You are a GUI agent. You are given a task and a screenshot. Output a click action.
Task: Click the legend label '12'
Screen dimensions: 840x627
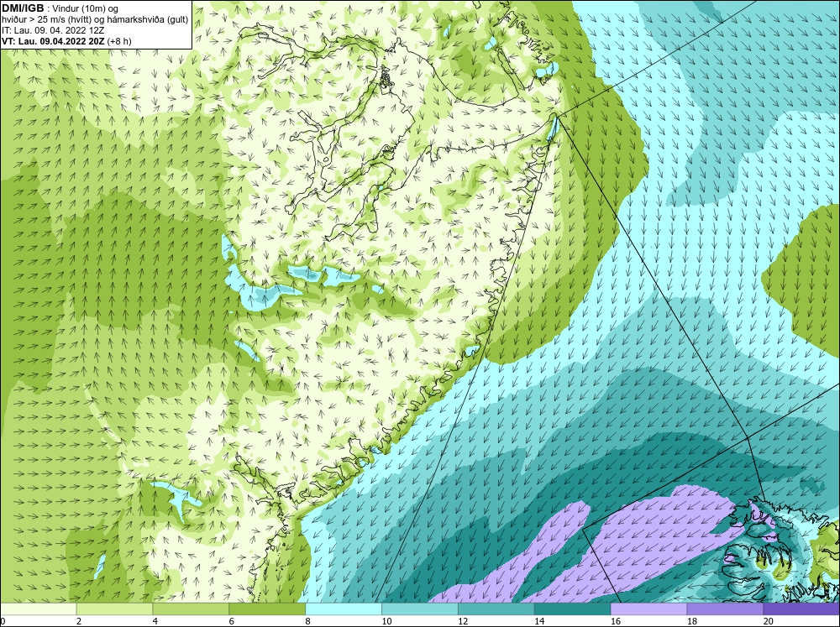click(x=463, y=621)
